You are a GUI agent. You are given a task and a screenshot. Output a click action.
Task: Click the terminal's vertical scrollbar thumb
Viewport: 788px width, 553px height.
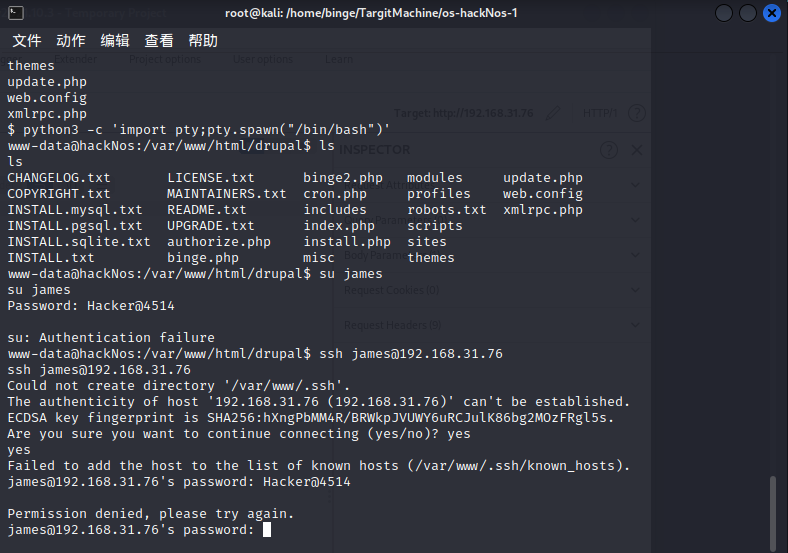(772, 513)
